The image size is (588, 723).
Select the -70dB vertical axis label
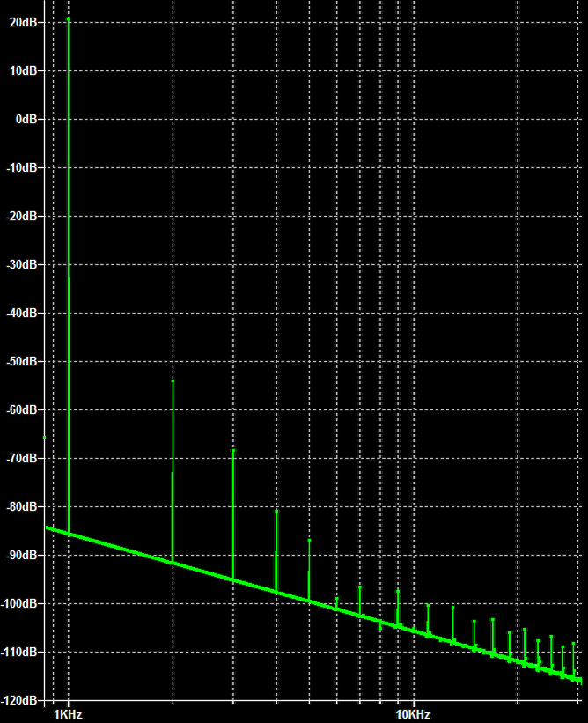pos(19,458)
